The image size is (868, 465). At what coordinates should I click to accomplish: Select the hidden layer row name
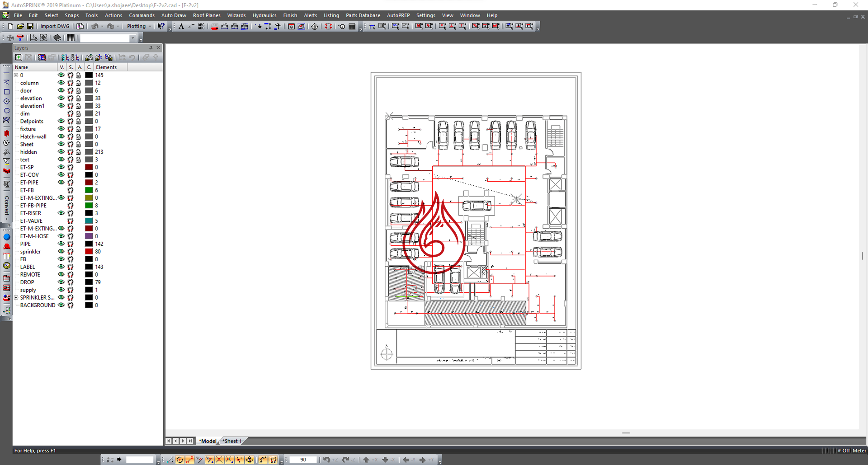(28, 152)
